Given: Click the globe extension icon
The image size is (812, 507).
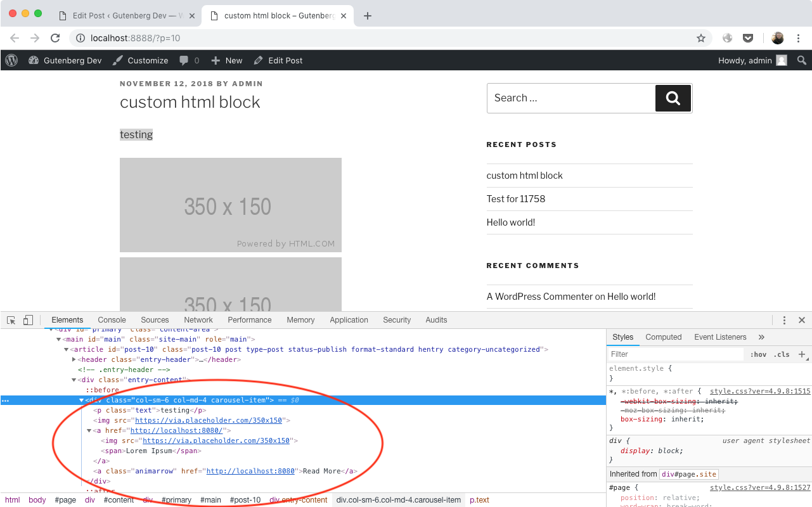Looking at the screenshot, I should pyautogui.click(x=728, y=38).
